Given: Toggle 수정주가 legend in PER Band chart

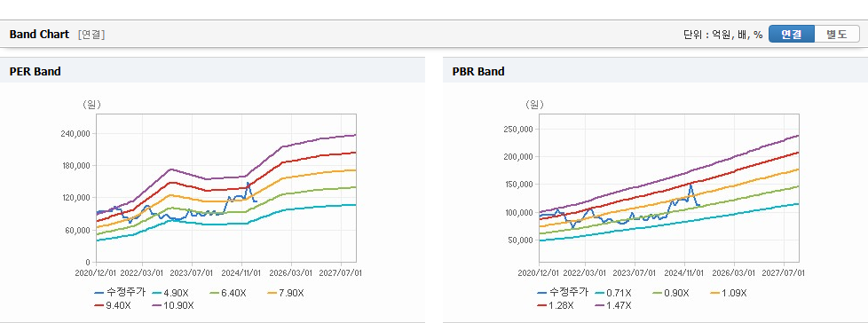Looking at the screenshot, I should coord(120,293).
